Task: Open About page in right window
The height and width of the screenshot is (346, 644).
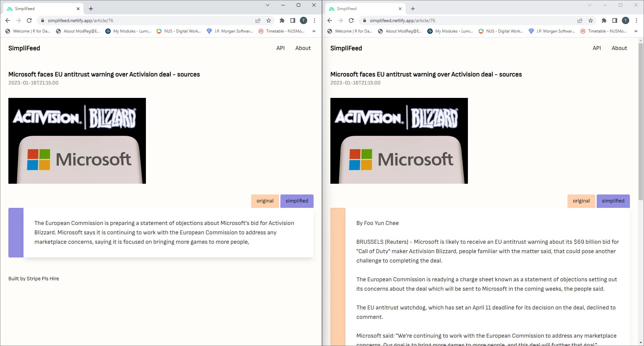Action: (619, 48)
